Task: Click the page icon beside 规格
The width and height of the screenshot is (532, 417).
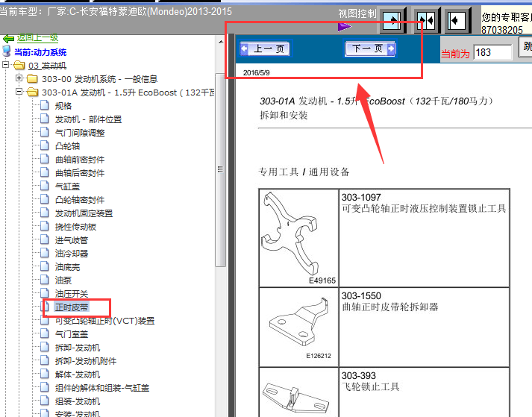Action: coord(45,105)
